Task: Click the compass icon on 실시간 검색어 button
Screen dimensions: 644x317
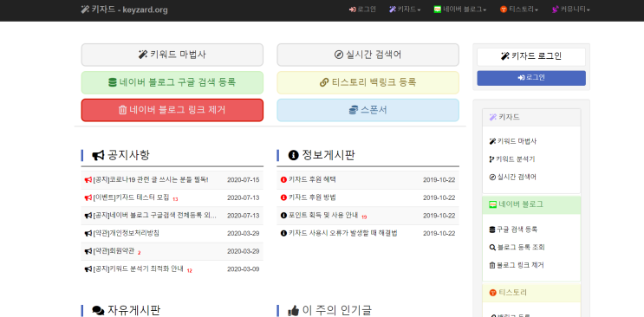Action: (x=339, y=55)
